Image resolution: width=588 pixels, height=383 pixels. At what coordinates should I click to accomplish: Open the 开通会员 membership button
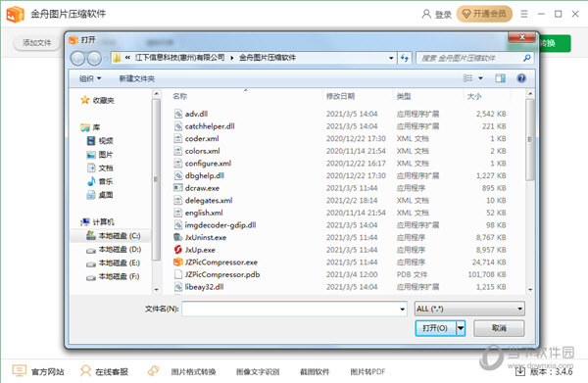point(484,14)
